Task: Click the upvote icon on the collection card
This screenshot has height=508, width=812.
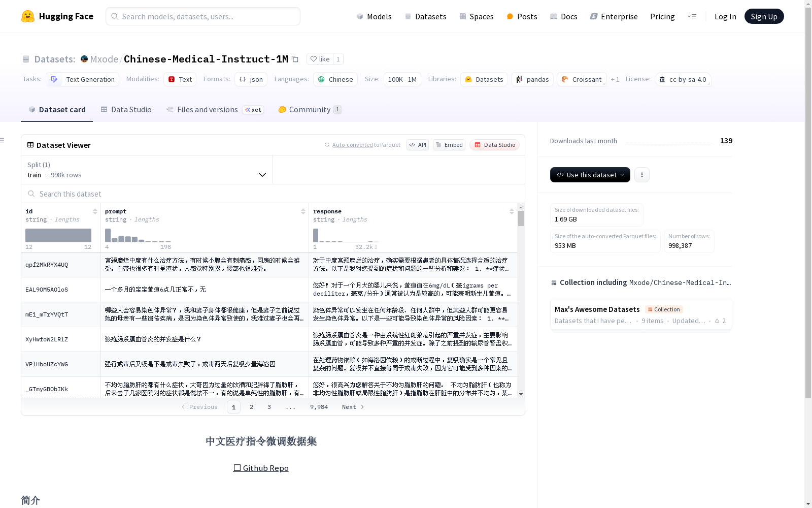Action: coord(717,321)
